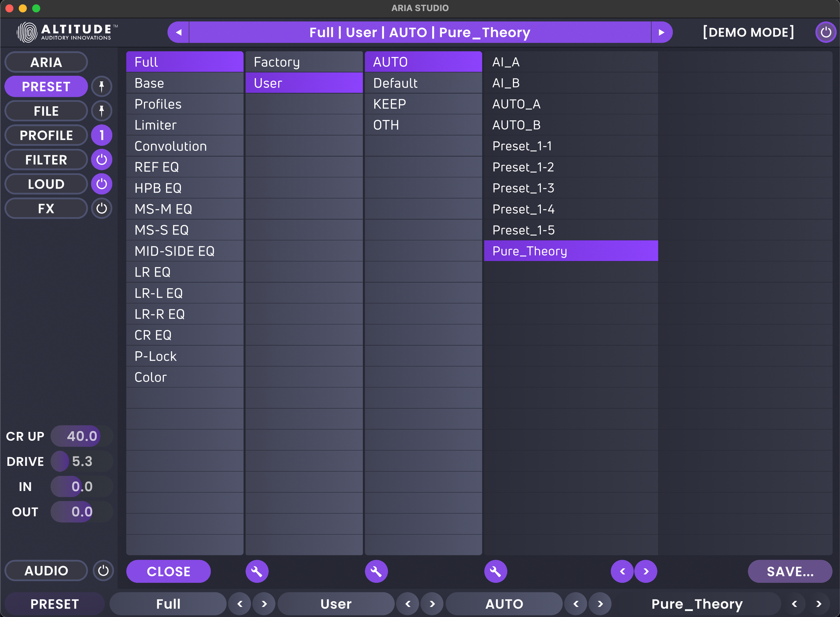Click the PROFILE count badge
840x617 pixels.
click(x=102, y=135)
